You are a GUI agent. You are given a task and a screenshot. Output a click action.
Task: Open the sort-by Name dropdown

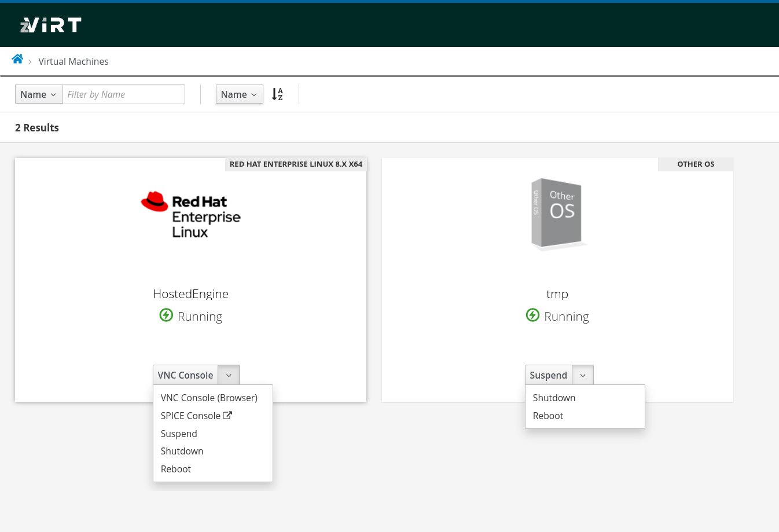click(239, 94)
